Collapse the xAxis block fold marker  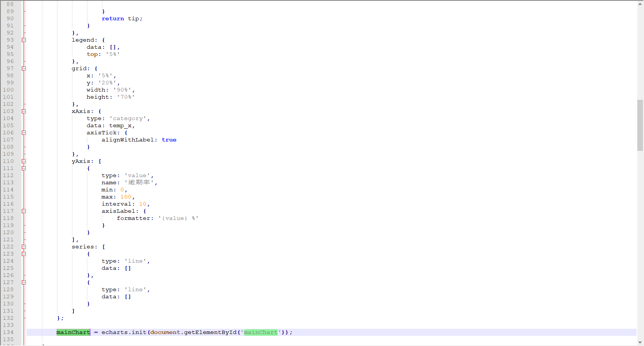click(x=24, y=111)
